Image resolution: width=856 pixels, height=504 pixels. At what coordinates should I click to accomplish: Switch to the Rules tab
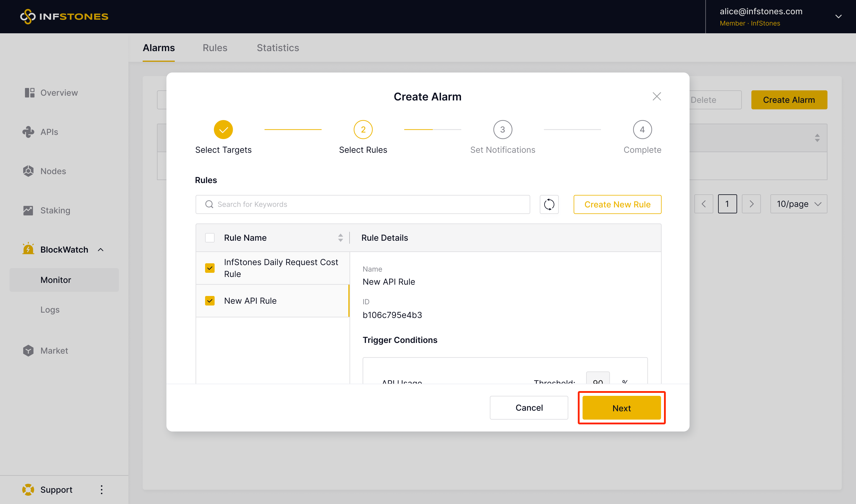(215, 48)
